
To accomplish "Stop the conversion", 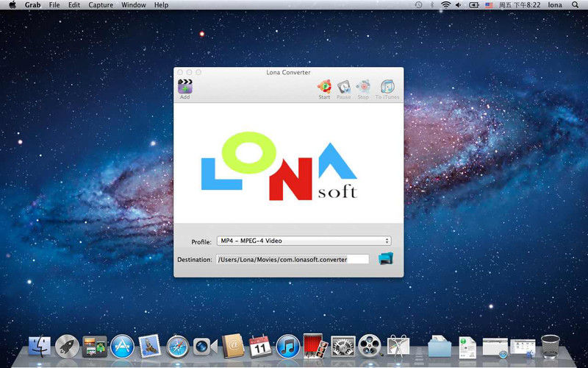I will pyautogui.click(x=362, y=87).
